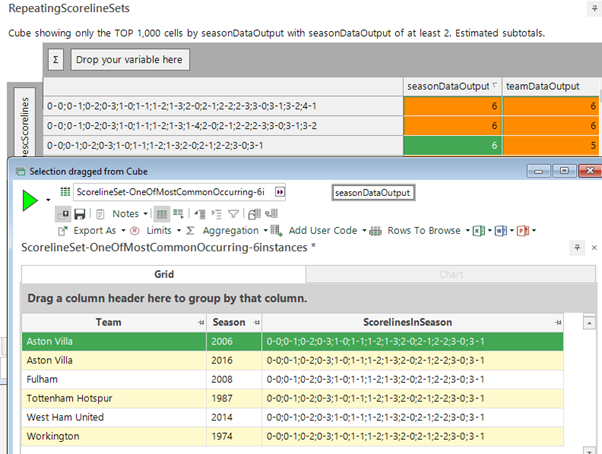
Task: Select the West Ham United row
Action: coord(293,418)
